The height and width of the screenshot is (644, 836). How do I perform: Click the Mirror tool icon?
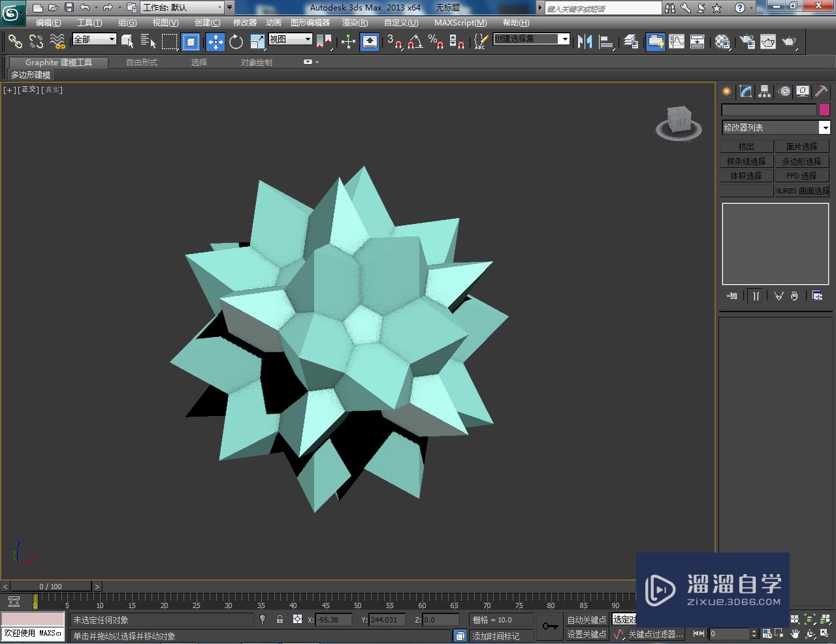pyautogui.click(x=585, y=42)
